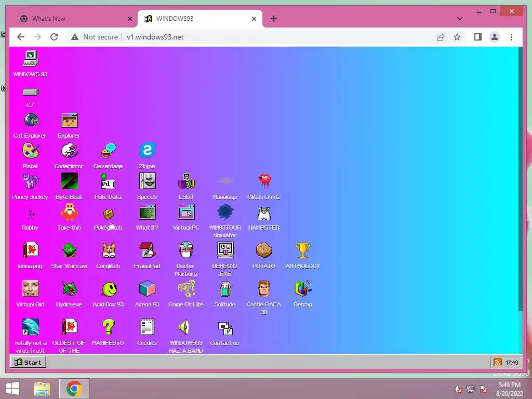Launch FramaPad
This screenshot has height=399, width=532.
pyautogui.click(x=147, y=250)
